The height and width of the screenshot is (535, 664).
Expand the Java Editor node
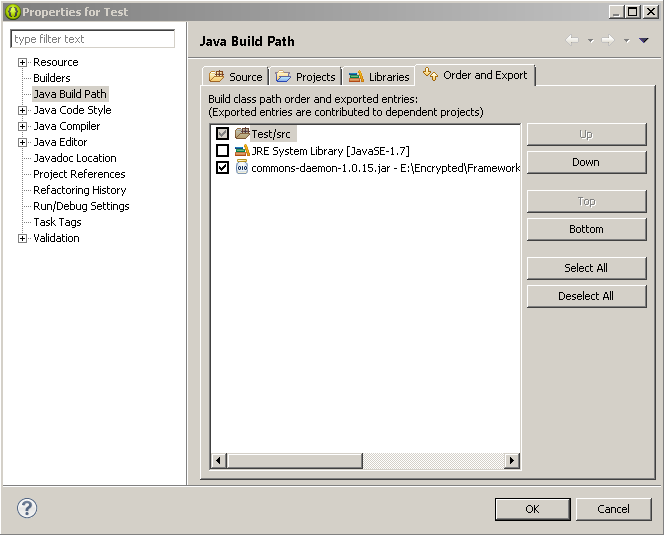pyautogui.click(x=22, y=142)
